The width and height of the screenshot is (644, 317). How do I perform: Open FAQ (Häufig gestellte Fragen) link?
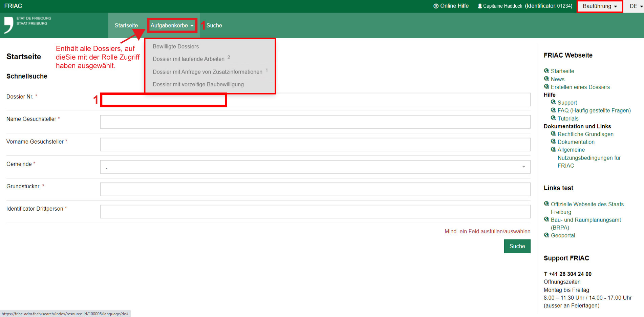[x=594, y=110]
